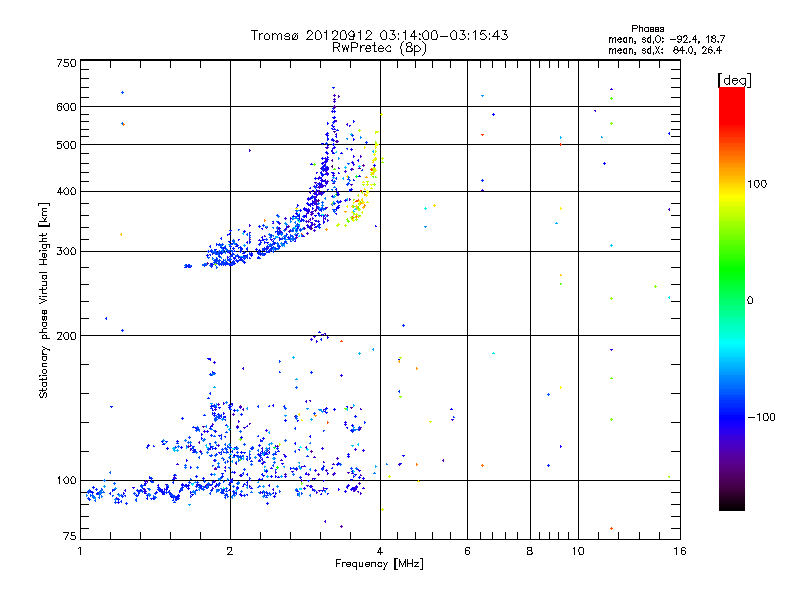Click the y-axis tick label '300'
The height and width of the screenshot is (600, 800).
(66, 252)
